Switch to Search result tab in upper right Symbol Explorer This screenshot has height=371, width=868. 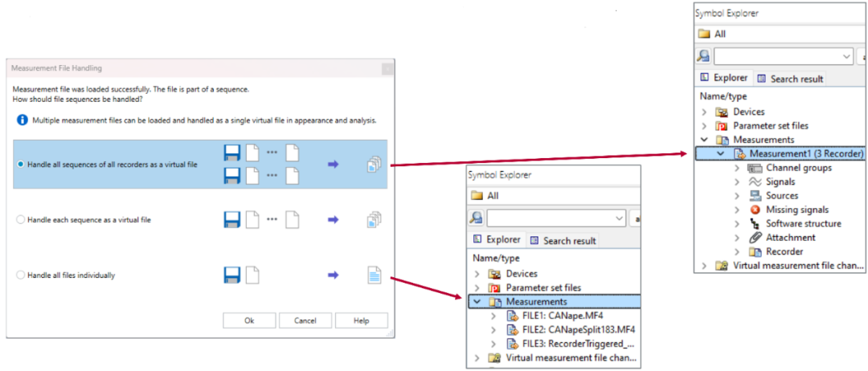789,79
